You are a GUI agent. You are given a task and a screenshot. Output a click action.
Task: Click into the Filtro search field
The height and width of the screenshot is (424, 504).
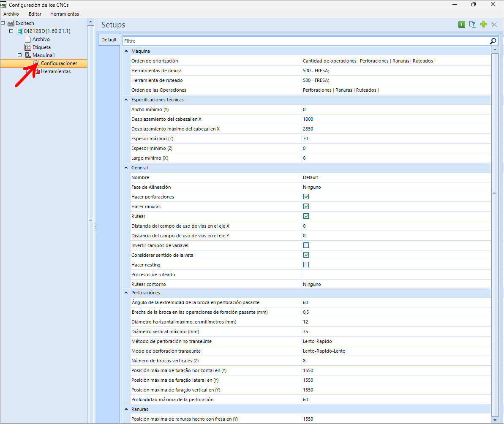pyautogui.click(x=305, y=41)
